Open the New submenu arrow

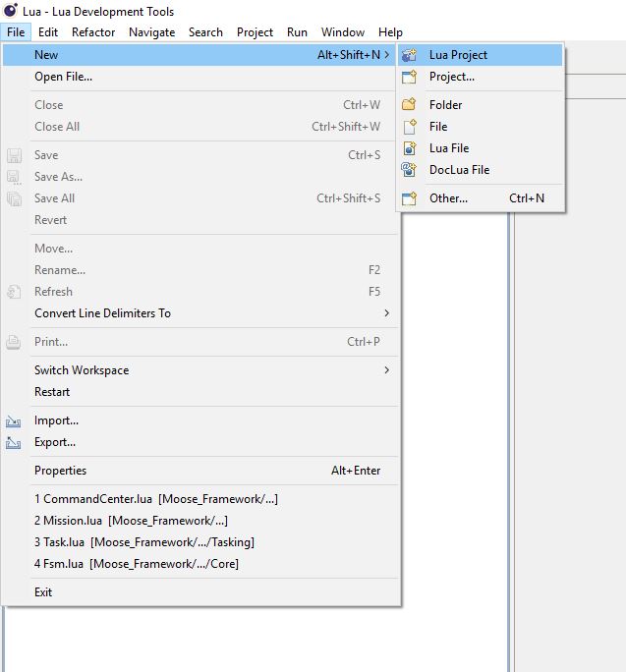[x=386, y=55]
